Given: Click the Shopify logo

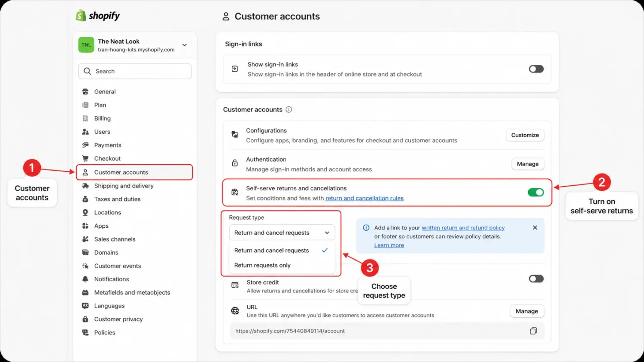Looking at the screenshot, I should tap(98, 16).
